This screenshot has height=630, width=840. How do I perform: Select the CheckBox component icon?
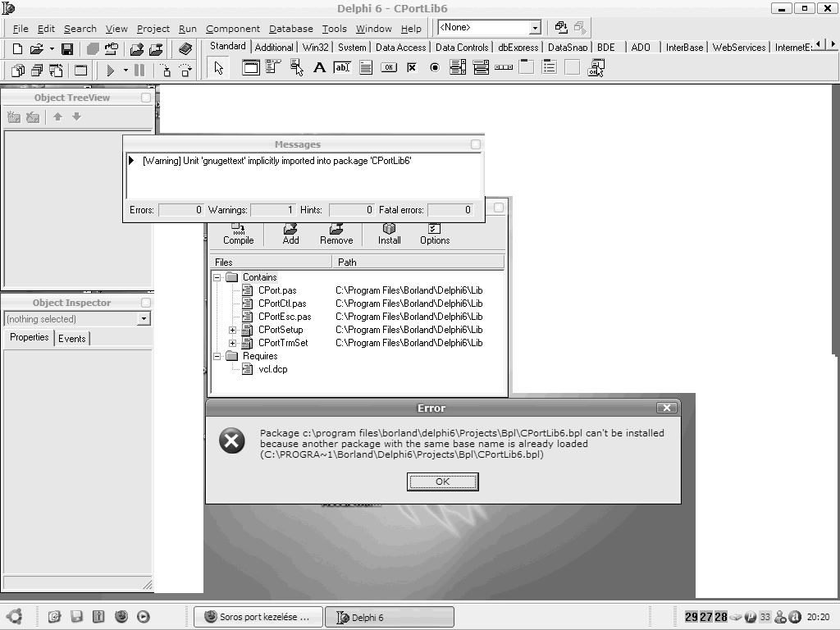click(412, 67)
